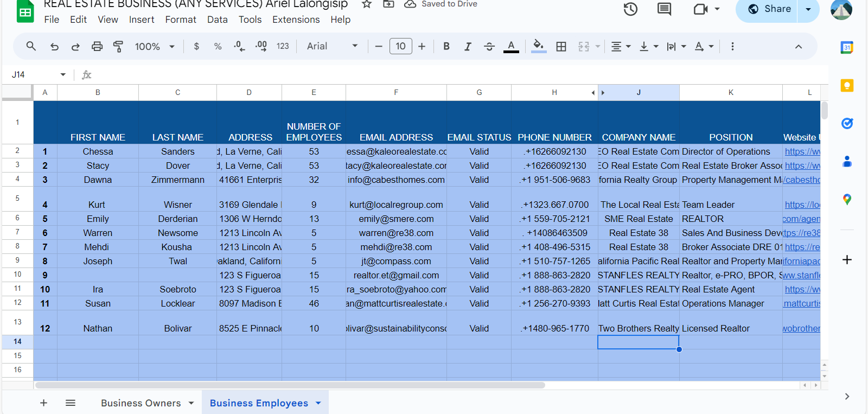Open version history
868x414 pixels.
click(630, 9)
